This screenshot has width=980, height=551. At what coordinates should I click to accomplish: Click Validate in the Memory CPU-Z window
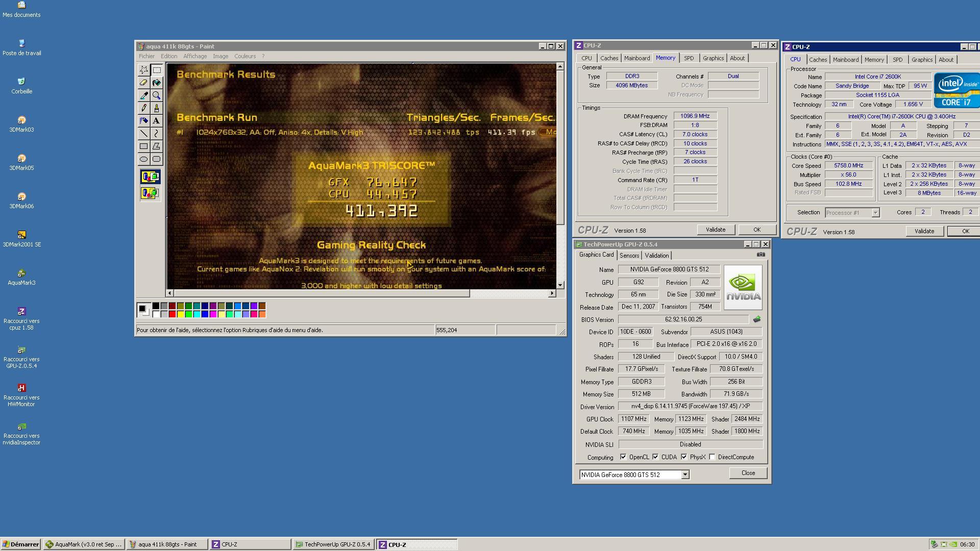715,230
